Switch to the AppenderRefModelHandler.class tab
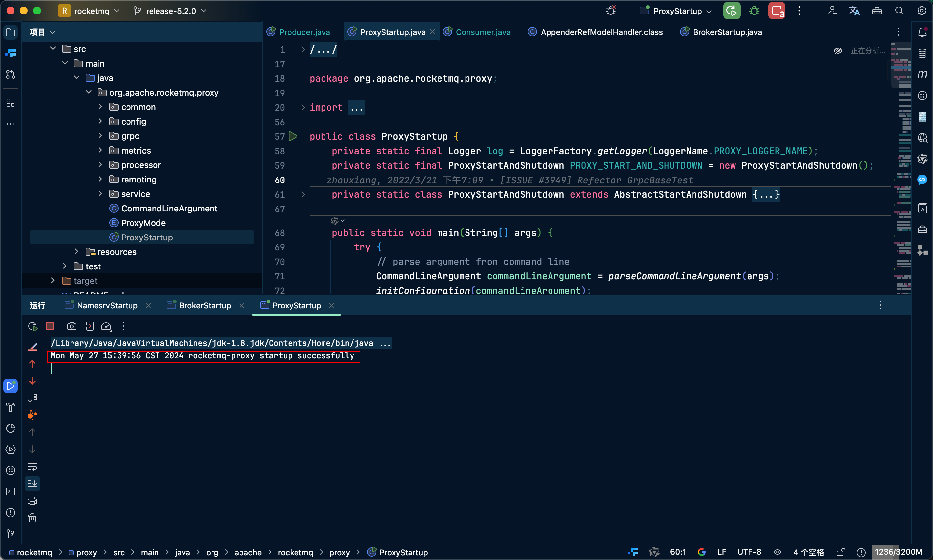 pos(595,32)
